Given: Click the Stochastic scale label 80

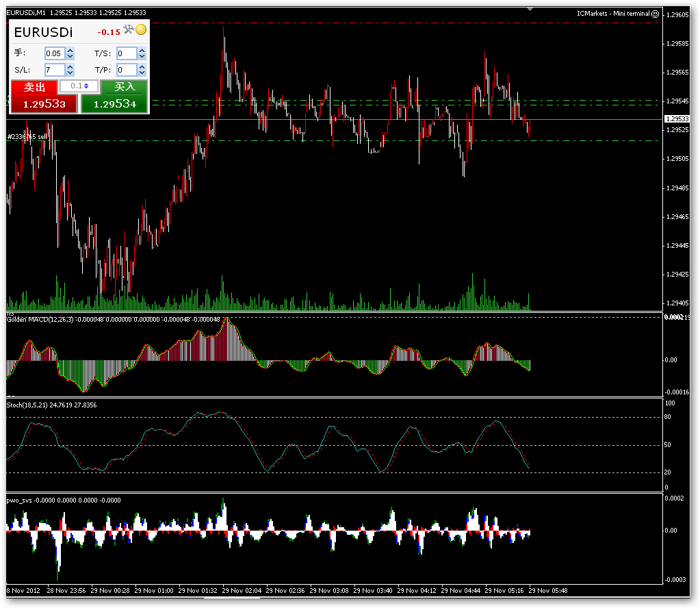Looking at the screenshot, I should click(x=668, y=417).
